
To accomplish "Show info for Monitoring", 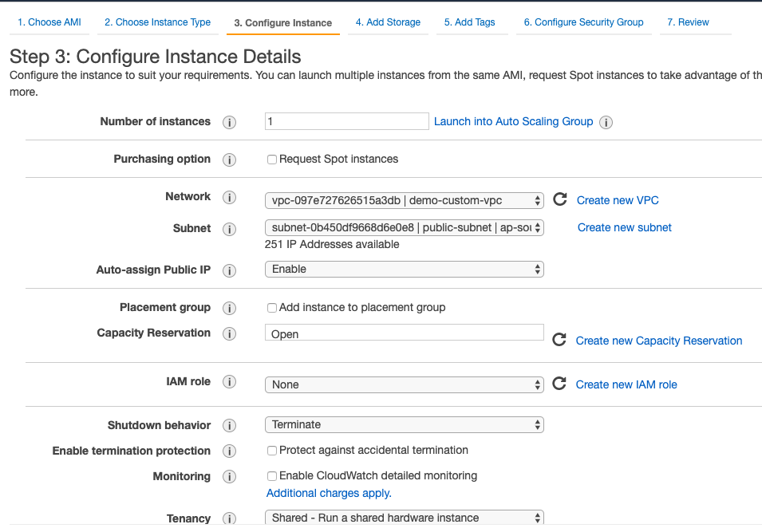I will coord(229,477).
